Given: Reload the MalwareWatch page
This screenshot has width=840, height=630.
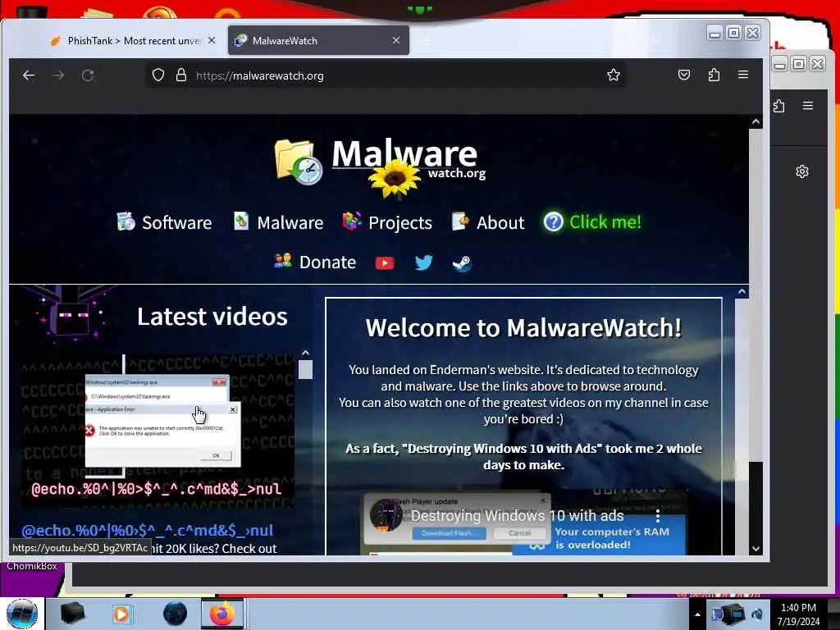Looking at the screenshot, I should 88,75.
